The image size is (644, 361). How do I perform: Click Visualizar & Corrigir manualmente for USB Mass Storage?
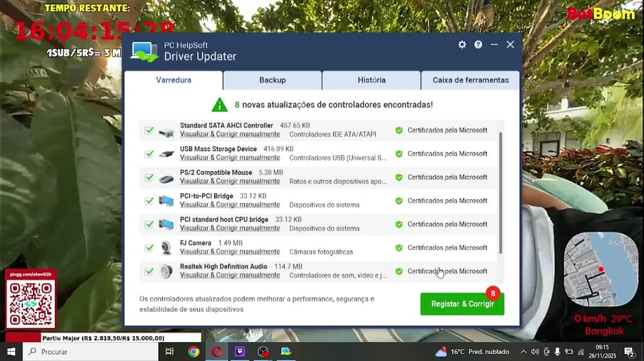tap(230, 158)
